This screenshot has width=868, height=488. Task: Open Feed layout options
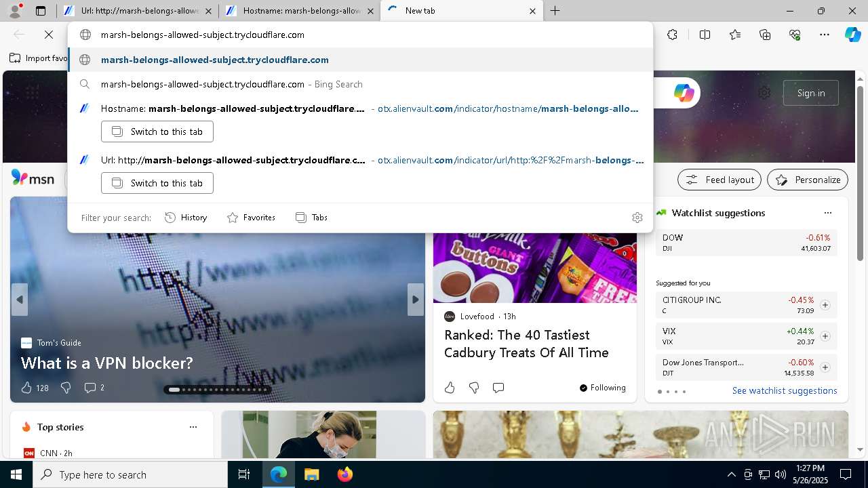tap(719, 180)
